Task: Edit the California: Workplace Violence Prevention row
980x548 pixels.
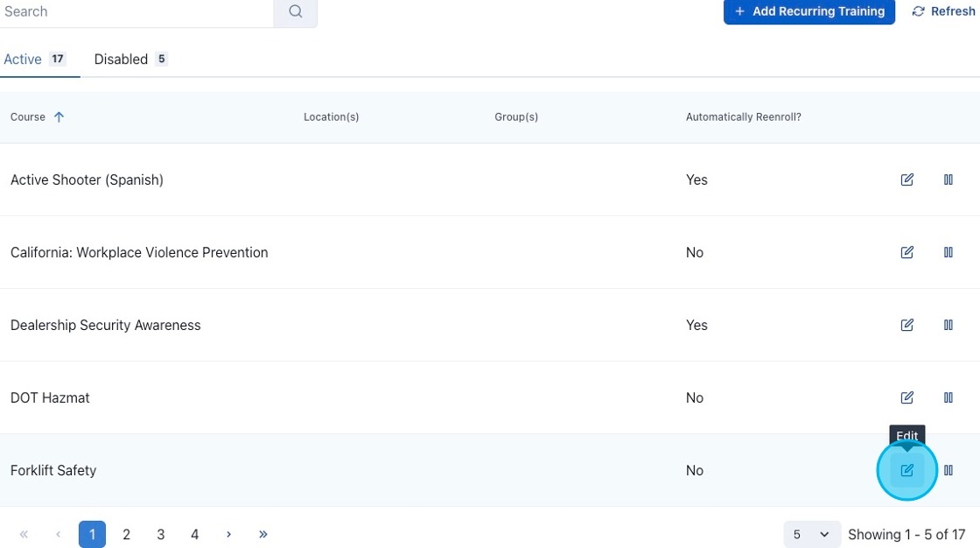Action: click(906, 252)
